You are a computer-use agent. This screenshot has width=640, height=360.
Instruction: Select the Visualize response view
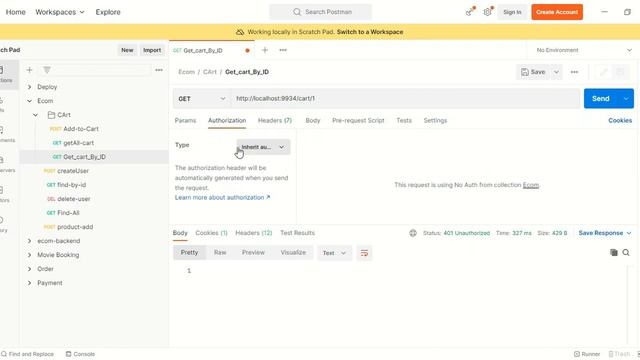pyautogui.click(x=293, y=253)
